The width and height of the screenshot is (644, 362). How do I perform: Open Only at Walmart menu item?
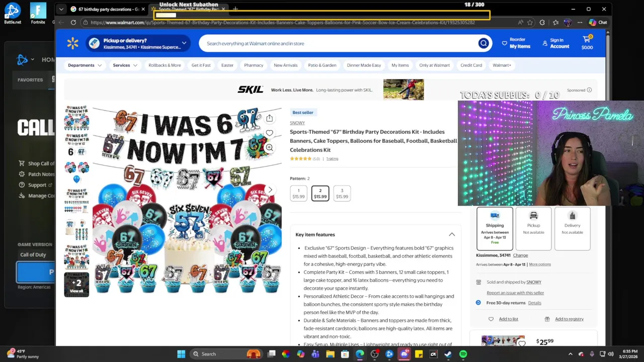coord(434,65)
